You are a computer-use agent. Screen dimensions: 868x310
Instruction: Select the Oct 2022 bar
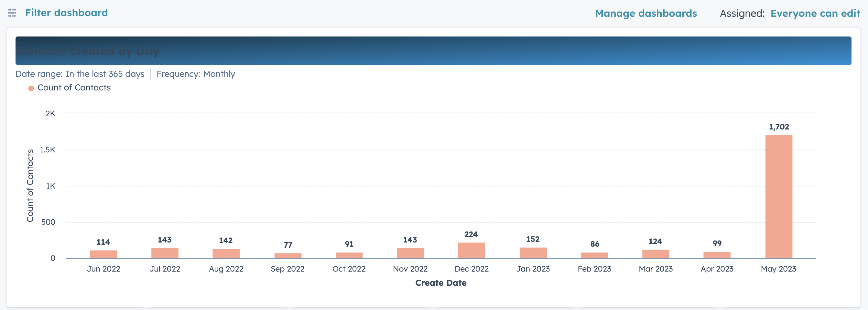(349, 255)
